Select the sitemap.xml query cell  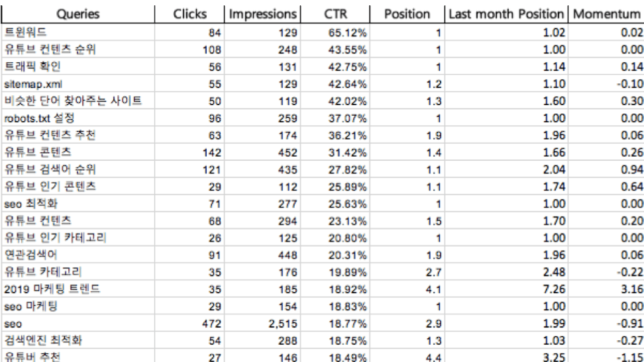coord(78,84)
